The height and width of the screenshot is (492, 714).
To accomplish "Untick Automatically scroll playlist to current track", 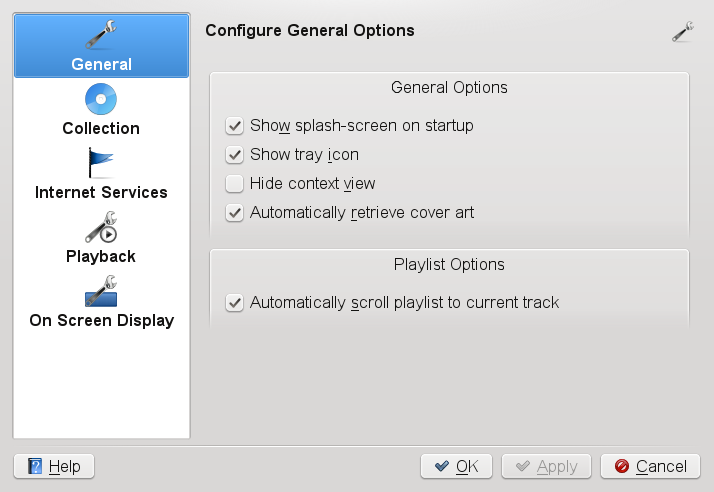I will click(x=235, y=302).
